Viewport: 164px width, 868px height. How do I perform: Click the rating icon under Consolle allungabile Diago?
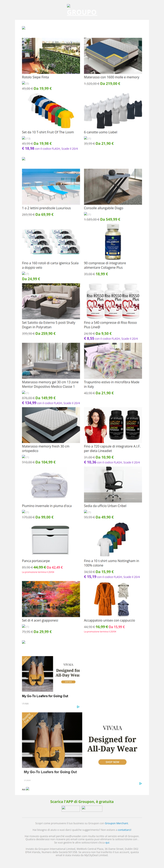(87, 214)
